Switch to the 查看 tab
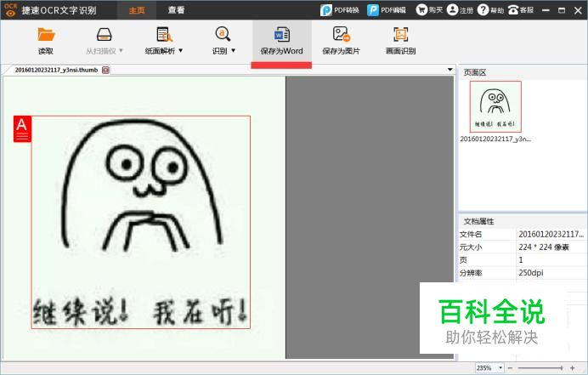 tap(176, 10)
